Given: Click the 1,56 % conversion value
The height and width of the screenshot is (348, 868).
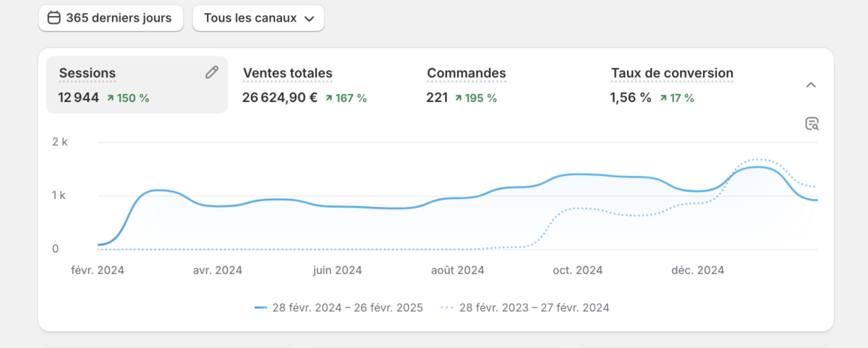Looking at the screenshot, I should pos(631,98).
